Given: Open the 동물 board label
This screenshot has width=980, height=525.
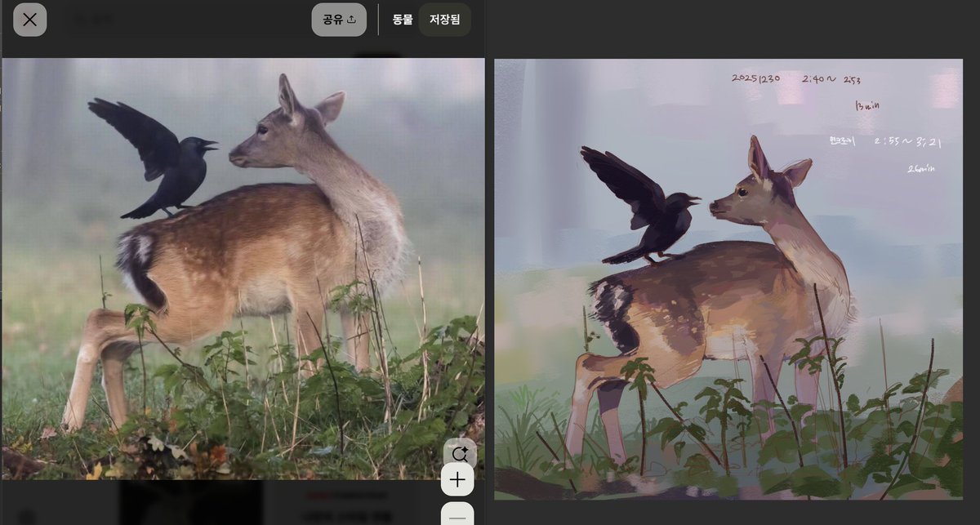Looking at the screenshot, I should click(x=403, y=20).
